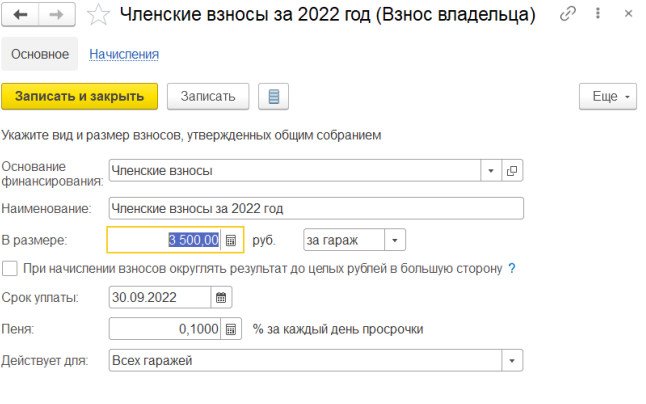Click the Записать button

[208, 96]
